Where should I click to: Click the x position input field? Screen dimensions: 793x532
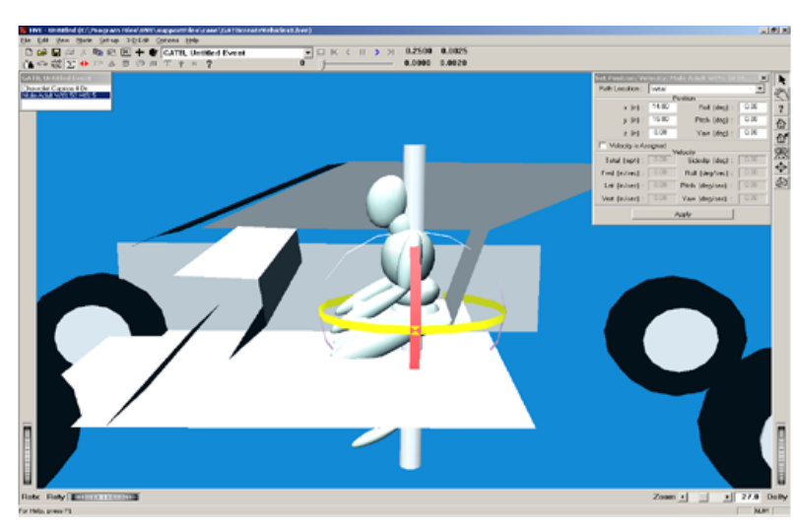[x=662, y=107]
